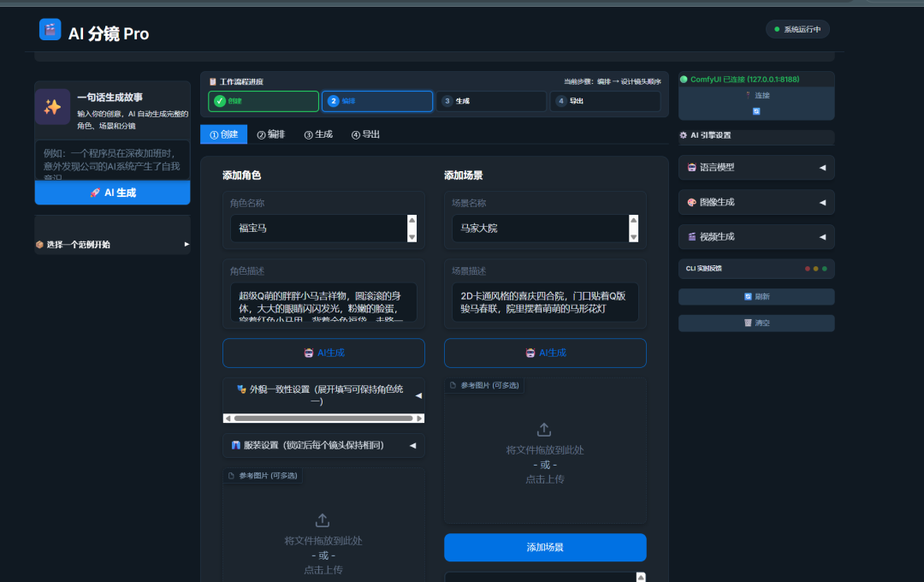Click the 刷新 button in the sidebar

pyautogui.click(x=755, y=296)
